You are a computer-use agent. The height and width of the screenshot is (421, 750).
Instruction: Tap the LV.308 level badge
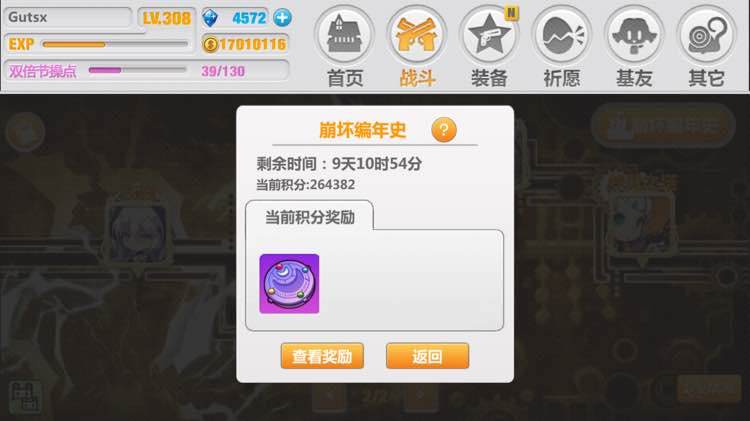coord(166,18)
